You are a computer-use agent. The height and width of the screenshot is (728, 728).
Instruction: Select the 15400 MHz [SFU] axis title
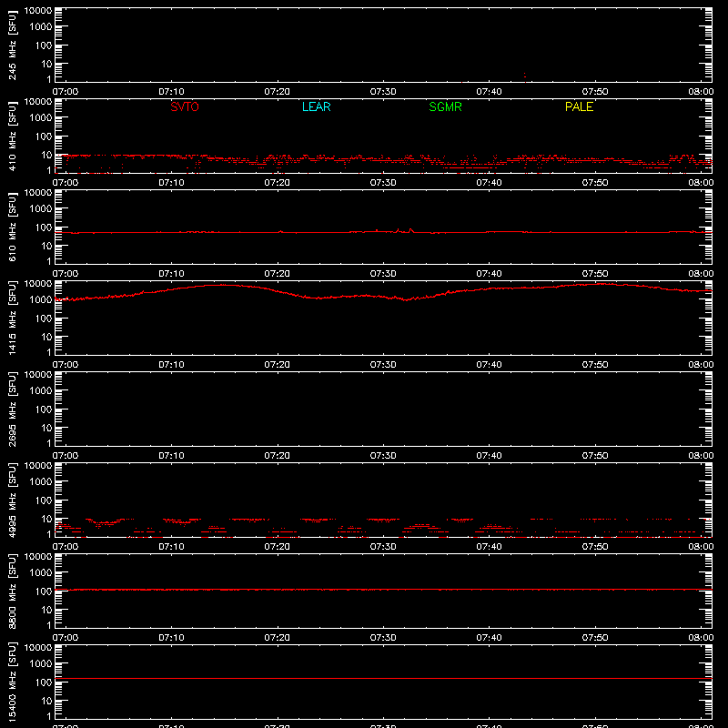[13, 682]
